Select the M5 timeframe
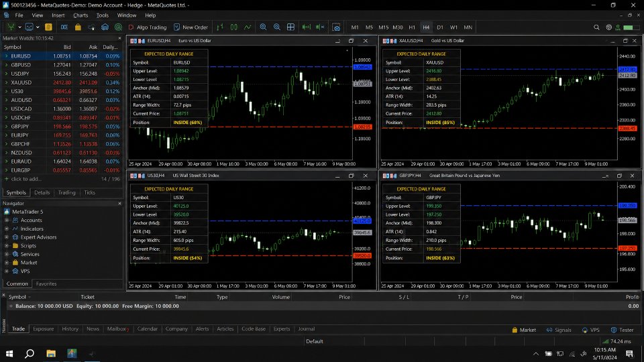Viewport: 644px width, 362px height. [369, 27]
